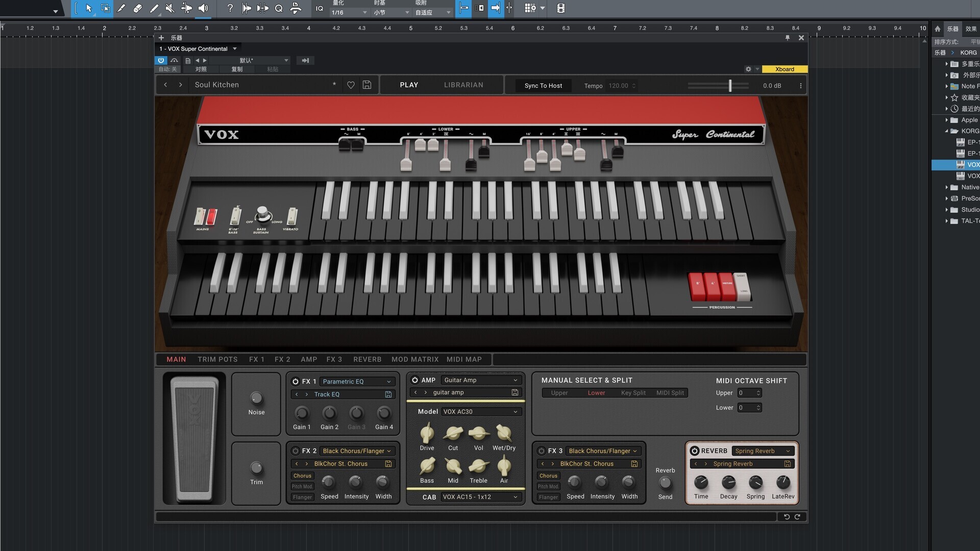Image resolution: width=980 pixels, height=551 pixels.
Task: Click the AMP Drive knob
Action: tap(427, 434)
